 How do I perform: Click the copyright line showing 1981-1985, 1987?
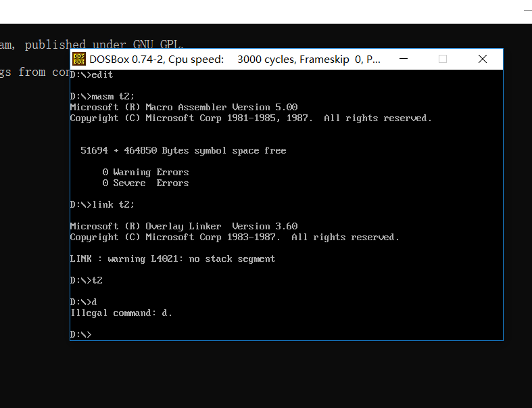(x=251, y=118)
